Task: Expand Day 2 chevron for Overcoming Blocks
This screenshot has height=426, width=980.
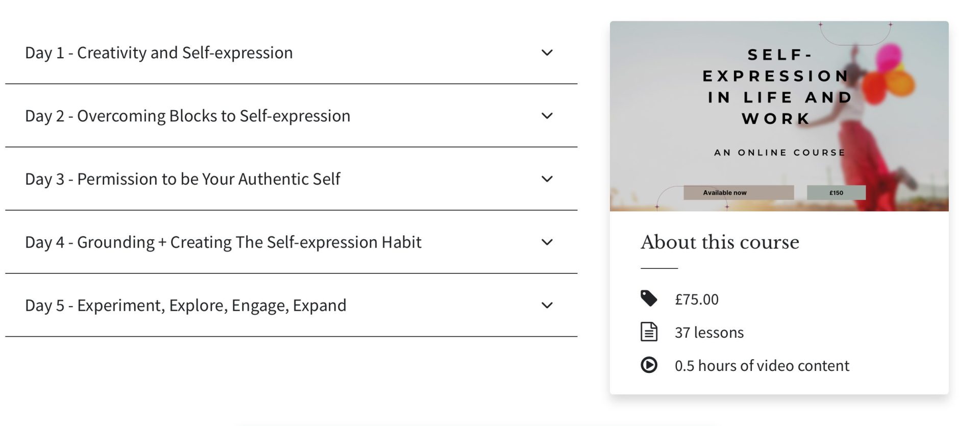Action: point(547,116)
